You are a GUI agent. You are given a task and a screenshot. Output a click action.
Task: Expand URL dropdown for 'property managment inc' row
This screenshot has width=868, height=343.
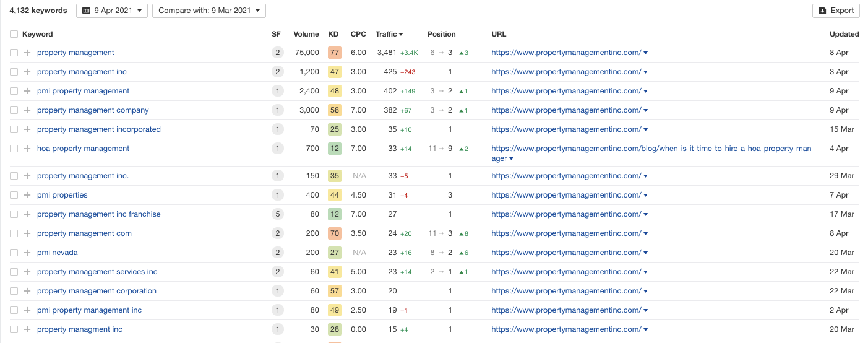pos(646,330)
